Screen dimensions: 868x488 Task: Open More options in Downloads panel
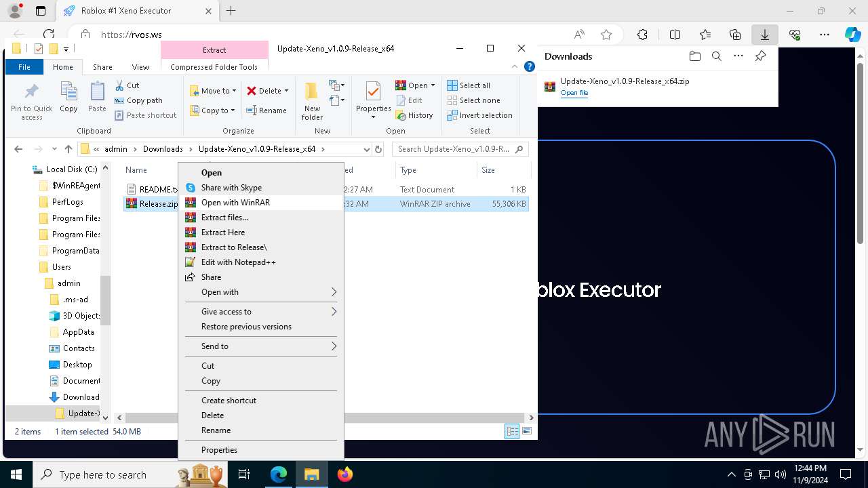pos(738,56)
